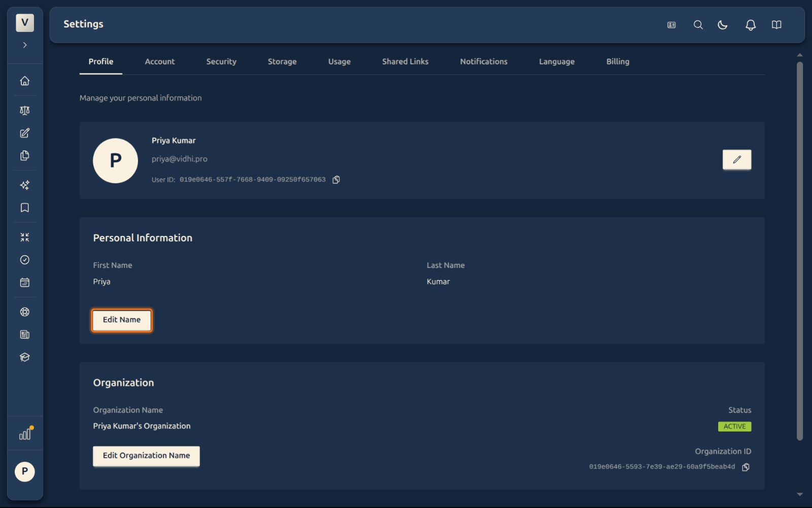Click the P avatar at sidebar bottom
The width and height of the screenshot is (812, 508).
(x=24, y=471)
